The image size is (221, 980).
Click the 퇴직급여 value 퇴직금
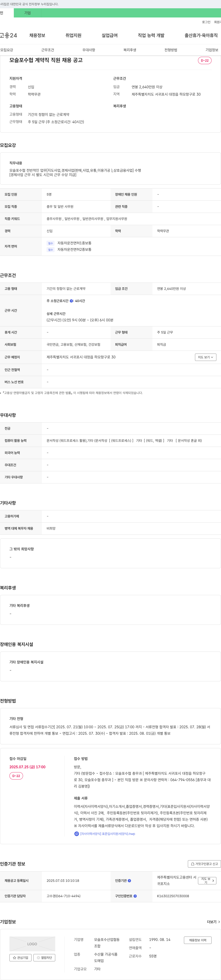coord(162,345)
